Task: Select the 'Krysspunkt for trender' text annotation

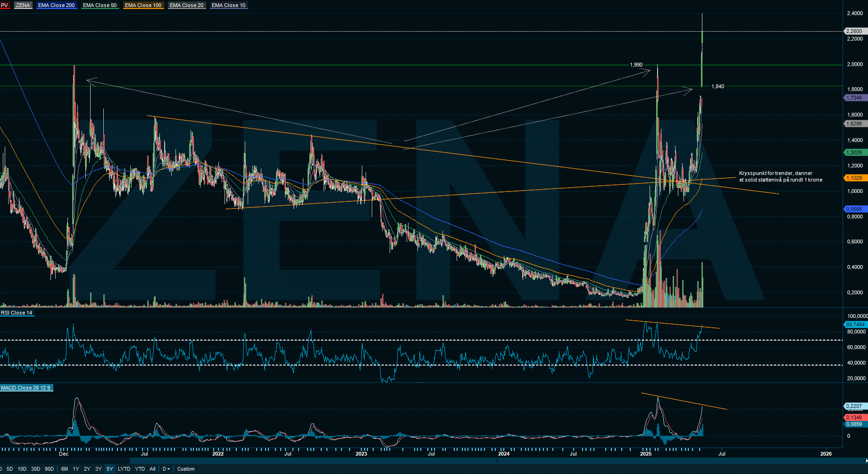Action: pyautogui.click(x=781, y=176)
